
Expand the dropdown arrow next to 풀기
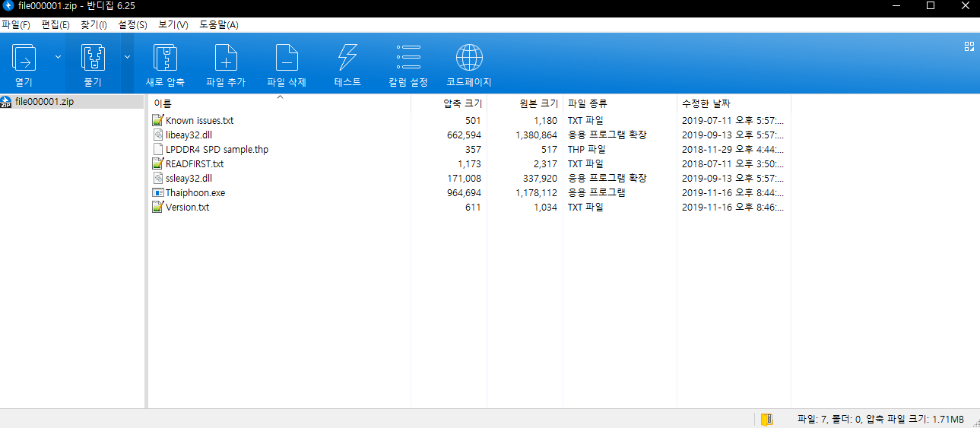[127, 57]
